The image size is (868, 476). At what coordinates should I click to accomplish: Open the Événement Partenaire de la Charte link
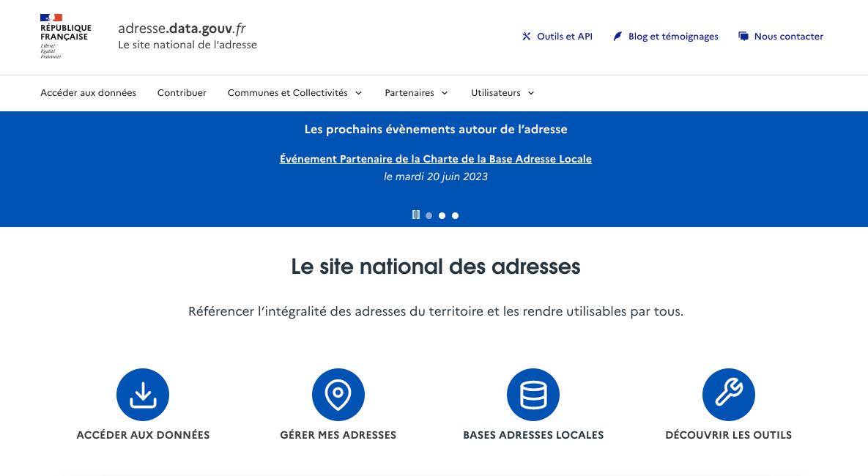(435, 159)
